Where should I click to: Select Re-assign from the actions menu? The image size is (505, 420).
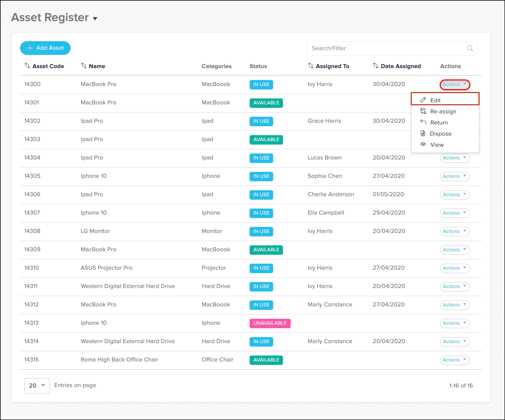pos(443,111)
